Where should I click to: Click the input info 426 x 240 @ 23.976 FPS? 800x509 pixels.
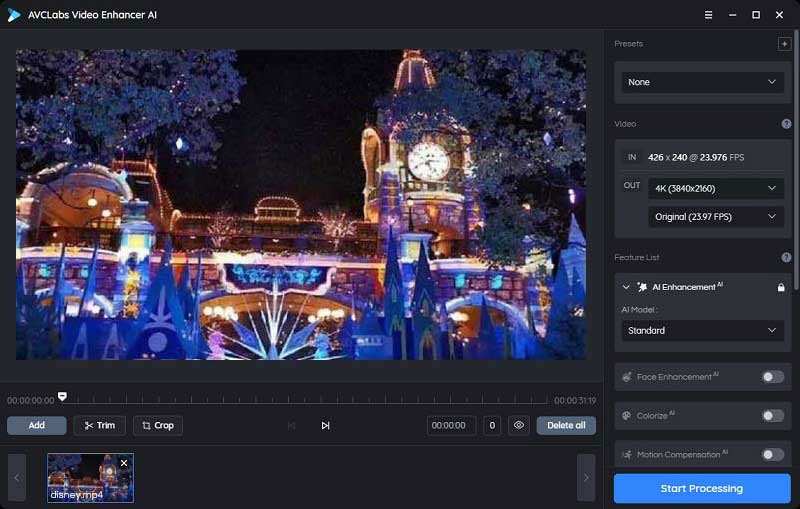696,157
